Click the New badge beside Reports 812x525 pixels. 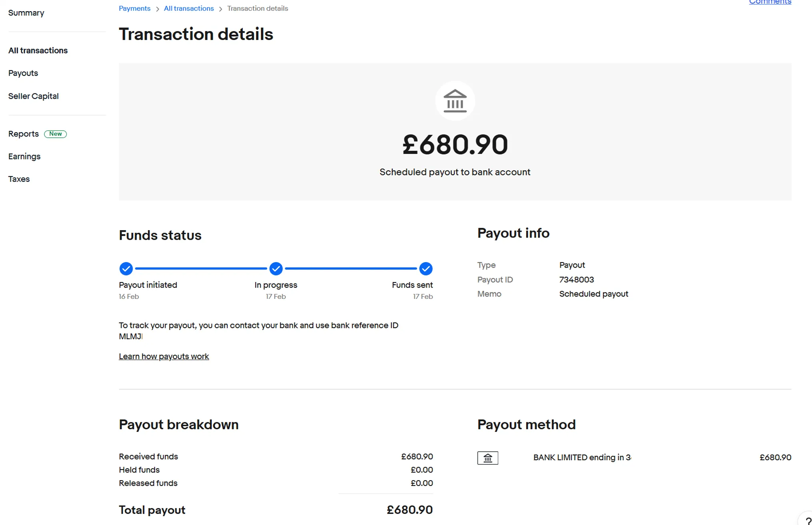[55, 133]
